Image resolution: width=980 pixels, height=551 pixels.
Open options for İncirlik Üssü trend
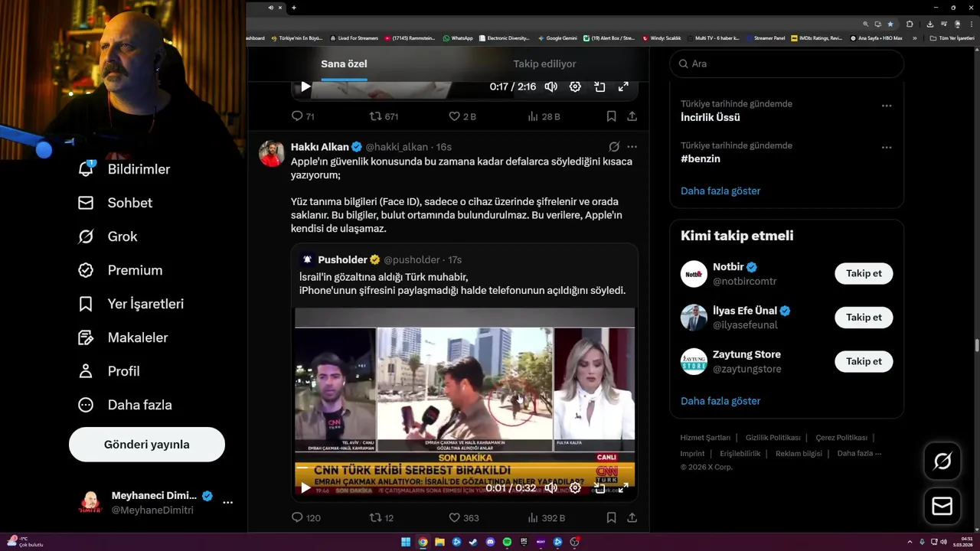pyautogui.click(x=887, y=106)
